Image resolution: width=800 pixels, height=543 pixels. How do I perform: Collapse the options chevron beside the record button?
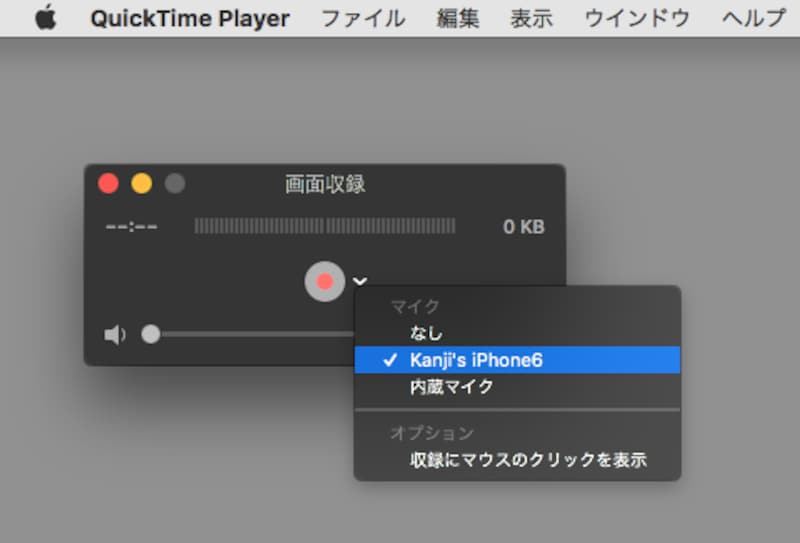(x=360, y=281)
